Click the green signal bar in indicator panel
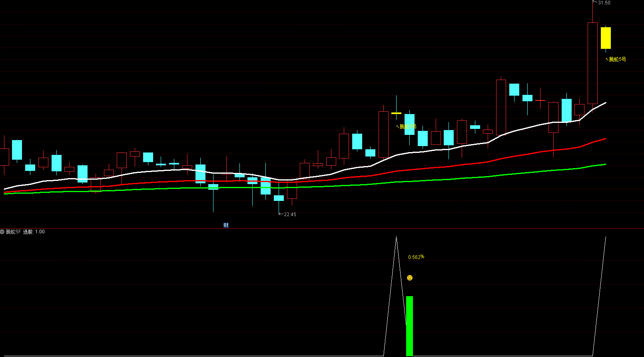This screenshot has width=644, height=357. pos(409,326)
